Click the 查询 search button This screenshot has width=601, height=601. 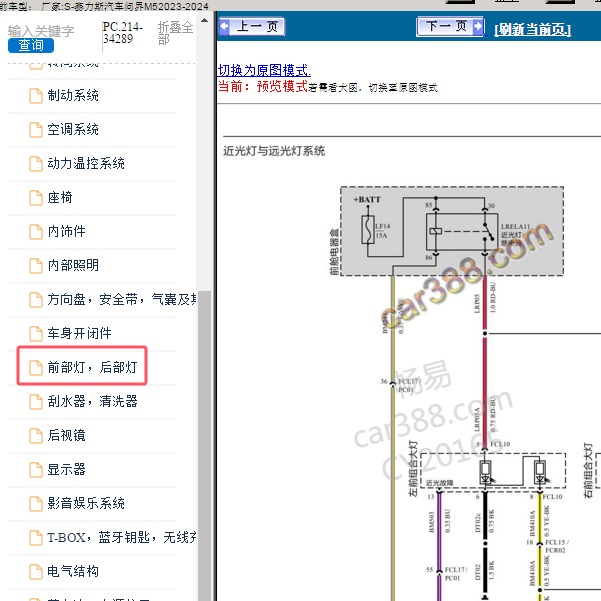point(31,45)
